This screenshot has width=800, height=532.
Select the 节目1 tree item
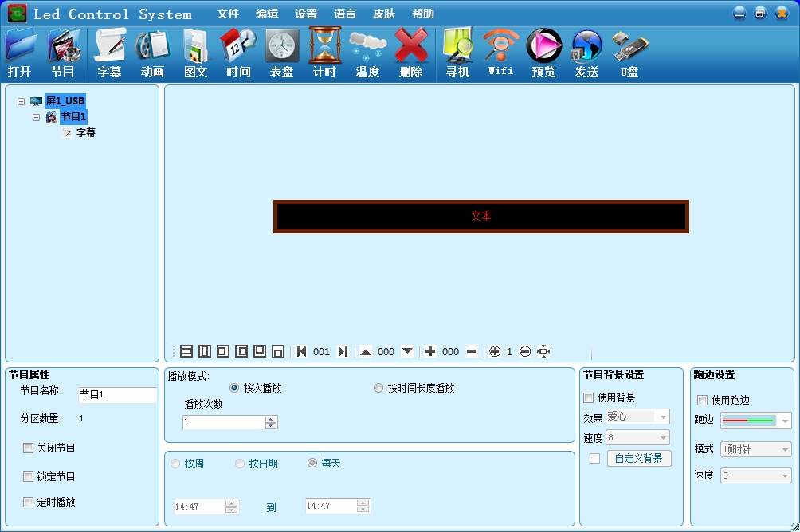coord(74,117)
